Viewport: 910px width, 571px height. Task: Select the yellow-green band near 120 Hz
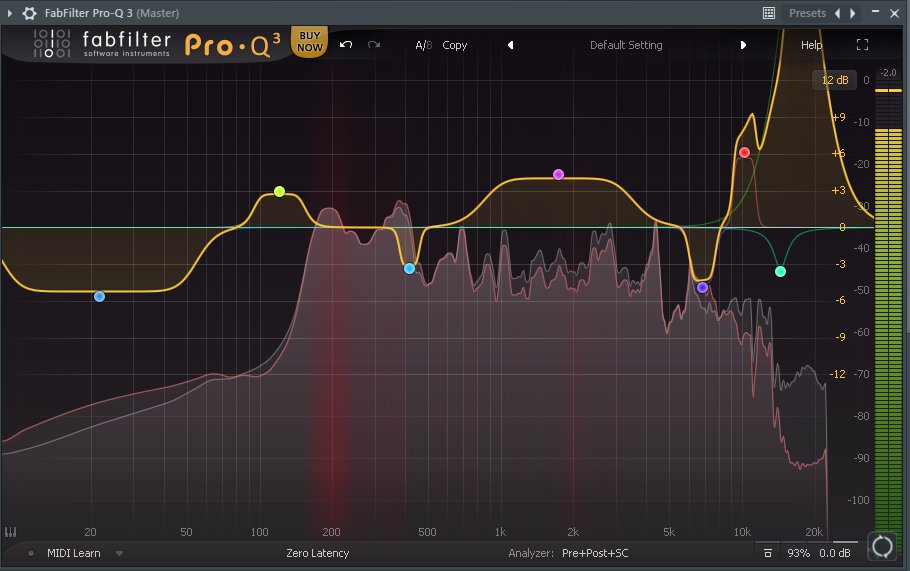click(279, 191)
